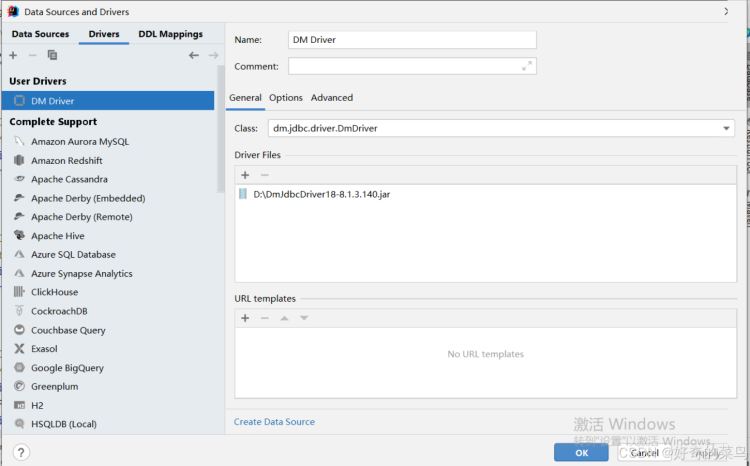Screen dimensions: 750x466
Task: Remove the selected driver with minus icon
Action: pyautogui.click(x=33, y=55)
